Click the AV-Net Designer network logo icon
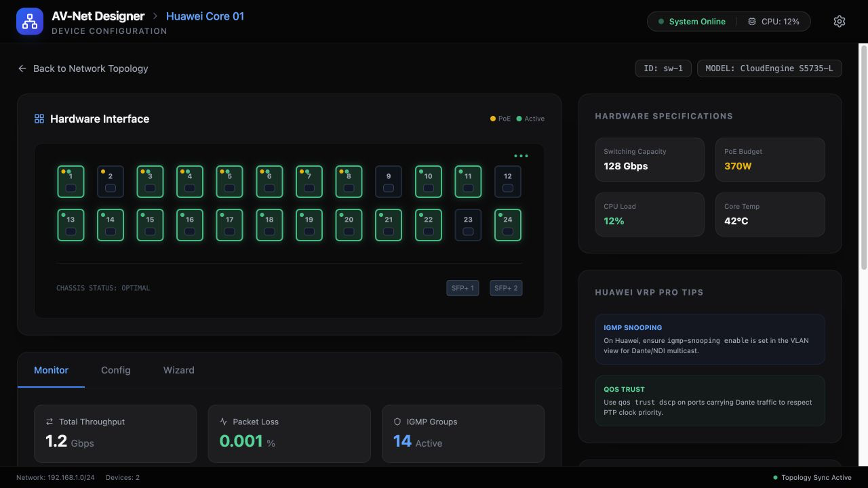This screenshot has height=488, width=868. point(30,22)
